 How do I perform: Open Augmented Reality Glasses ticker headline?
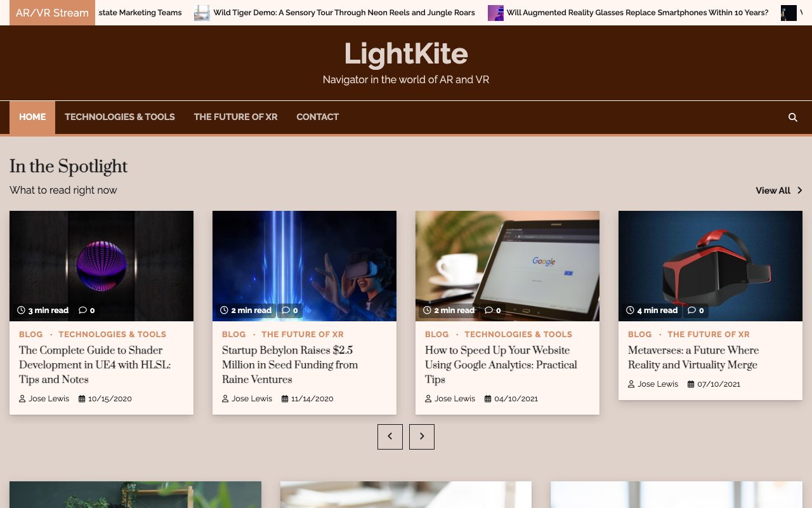638,13
